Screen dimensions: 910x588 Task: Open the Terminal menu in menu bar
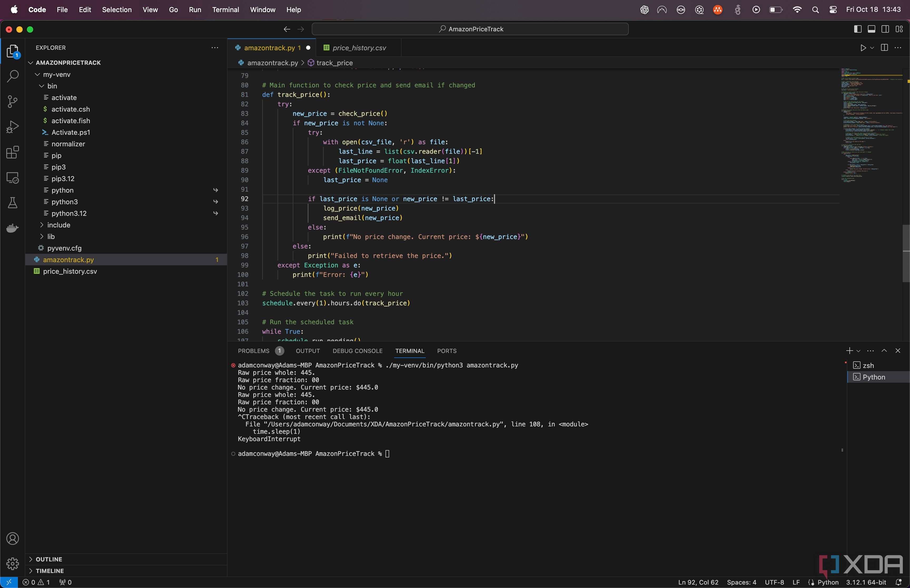[x=225, y=10]
